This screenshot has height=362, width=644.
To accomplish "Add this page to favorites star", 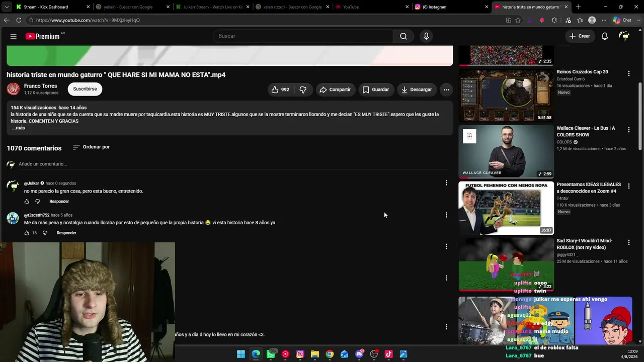I will [x=518, y=20].
